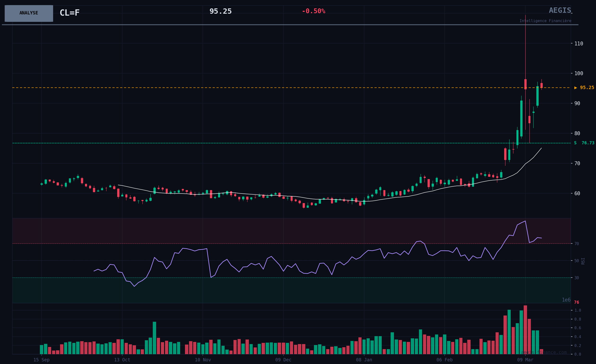
Task: Click the 1e6 volume scale label
Action: (566, 300)
